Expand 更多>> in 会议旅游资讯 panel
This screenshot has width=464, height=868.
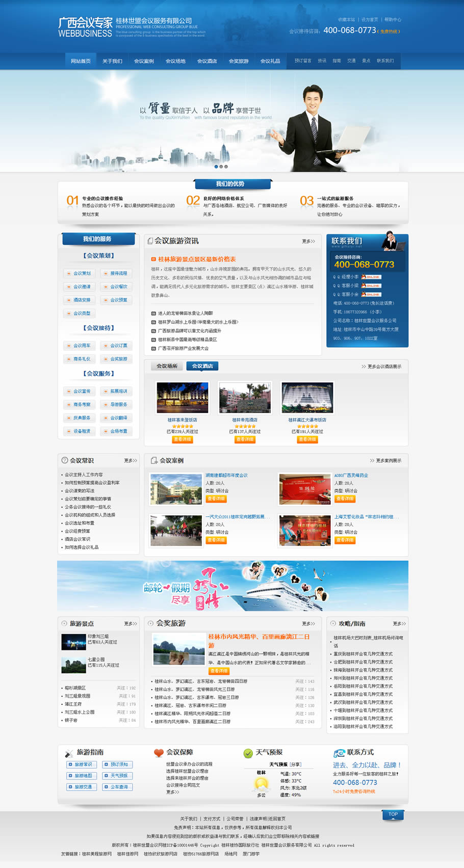click(308, 241)
